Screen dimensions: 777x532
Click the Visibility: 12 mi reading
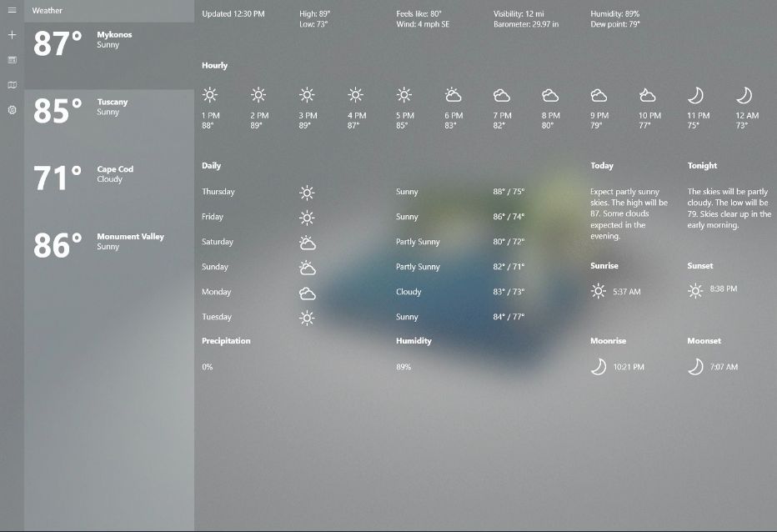pyautogui.click(x=519, y=14)
